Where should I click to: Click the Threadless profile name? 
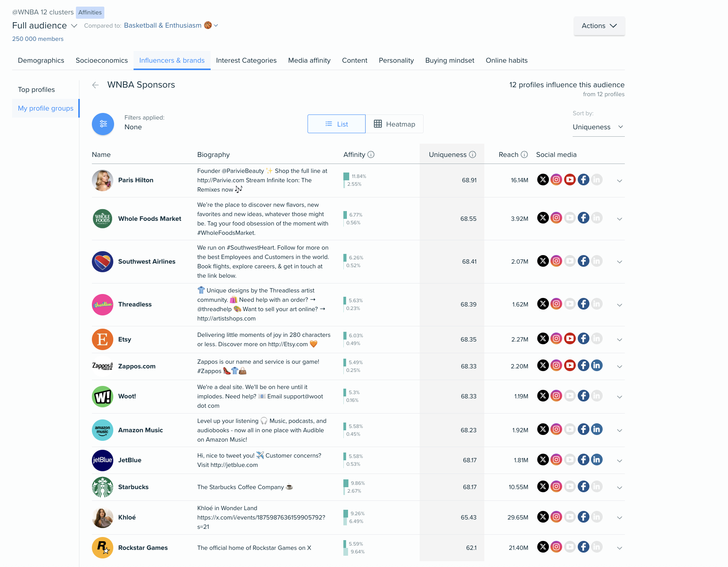pyautogui.click(x=135, y=304)
